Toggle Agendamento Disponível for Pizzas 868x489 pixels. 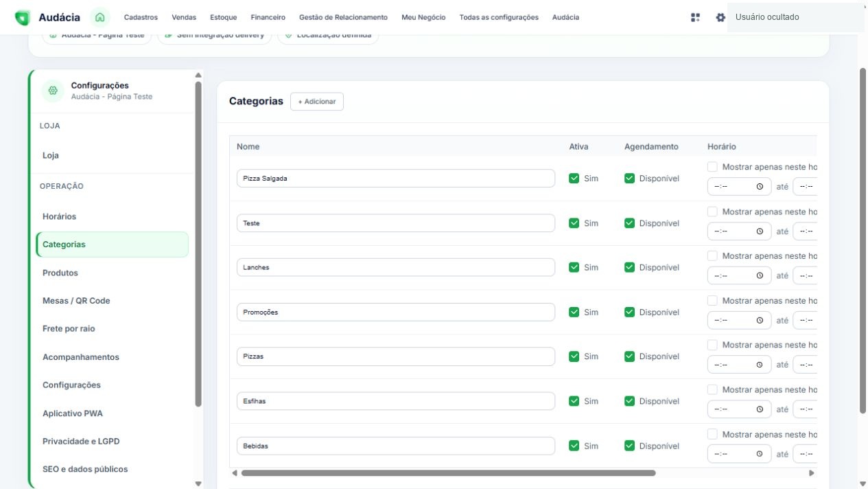coord(629,356)
